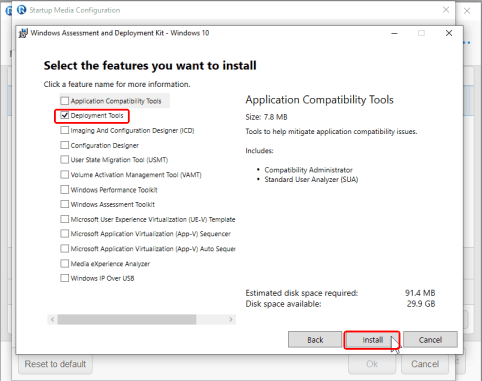The image size is (482, 381).
Task: Check Microsoft User Experience Virtualization Template
Action: 65,219
